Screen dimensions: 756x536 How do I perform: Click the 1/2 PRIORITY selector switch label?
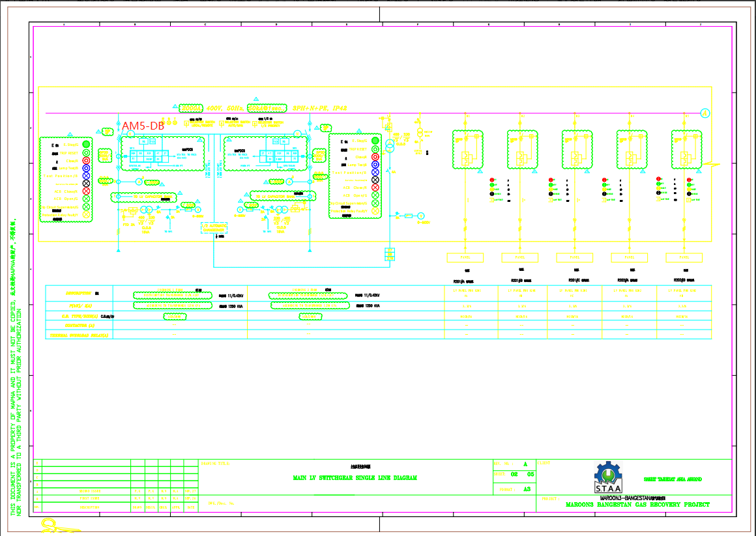270,124
